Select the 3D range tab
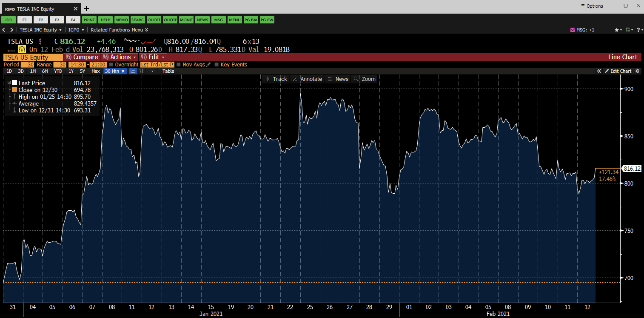Image resolution: width=644 pixels, height=318 pixels. coord(21,71)
